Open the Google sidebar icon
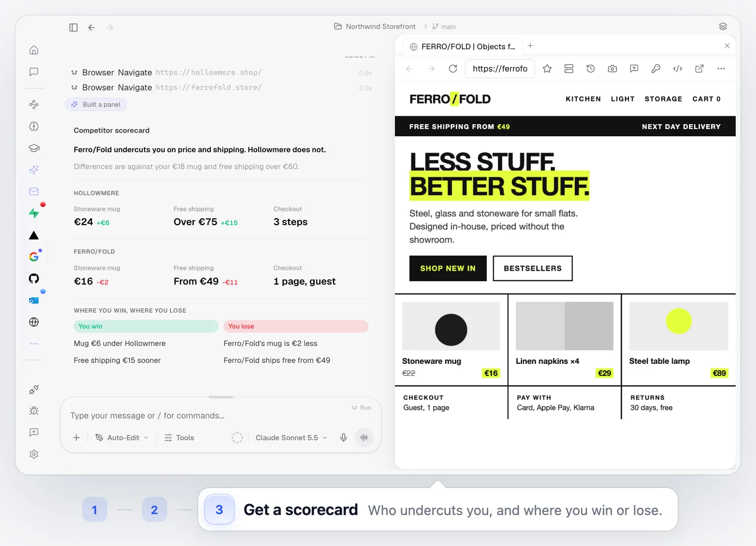756x546 pixels. tap(34, 257)
